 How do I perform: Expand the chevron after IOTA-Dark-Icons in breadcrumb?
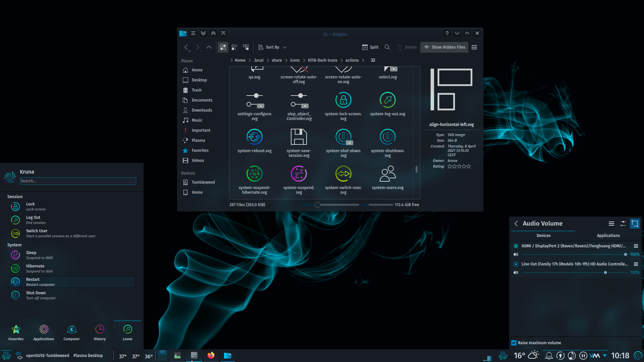tap(342, 60)
